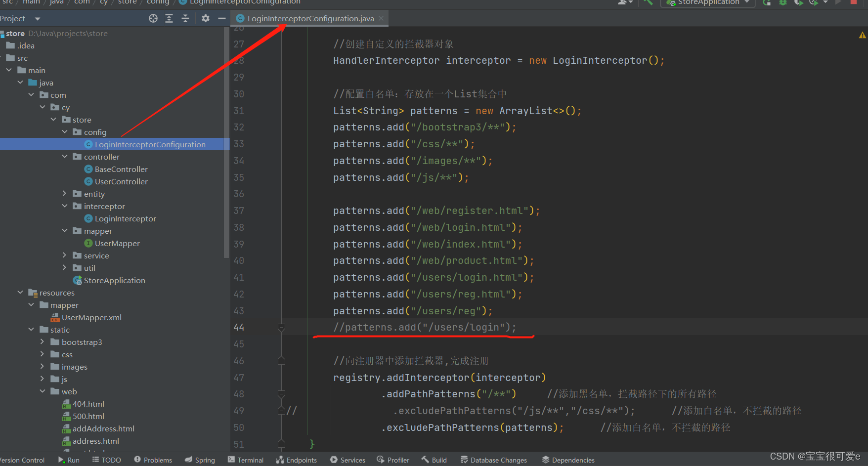Hide the Project panel with minus icon
Viewport: 868px width, 466px height.
pos(222,18)
